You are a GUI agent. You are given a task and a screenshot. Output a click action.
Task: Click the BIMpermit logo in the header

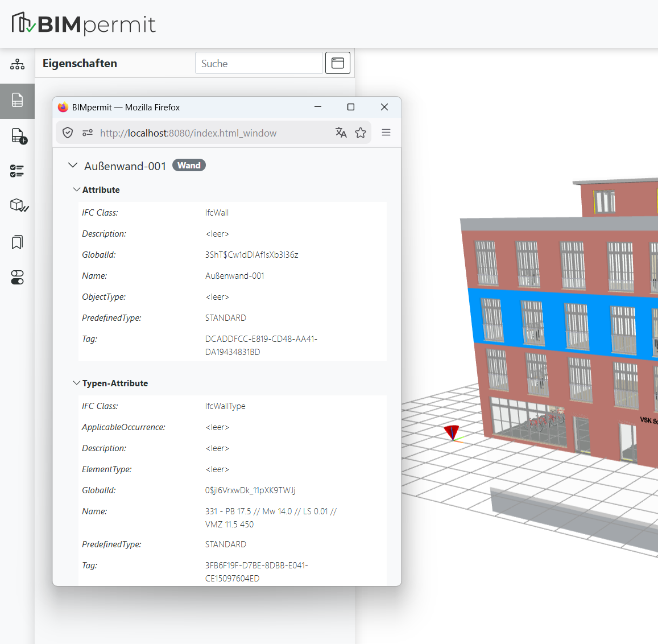click(84, 23)
